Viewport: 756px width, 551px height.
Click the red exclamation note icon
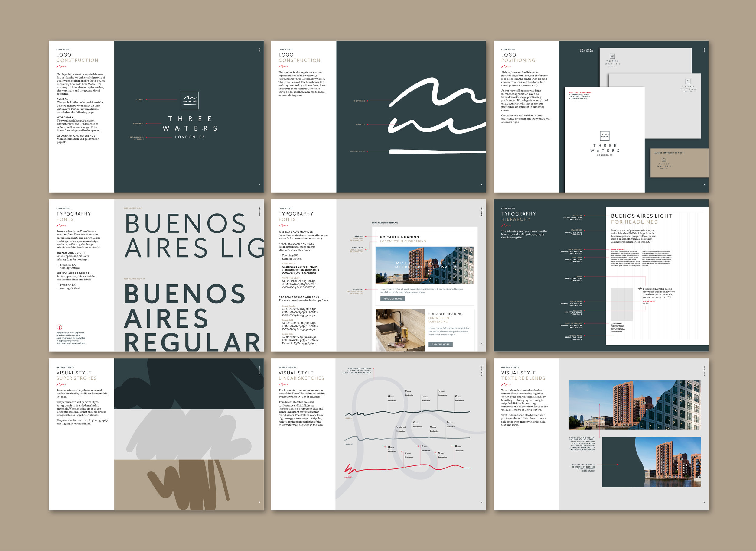(59, 327)
